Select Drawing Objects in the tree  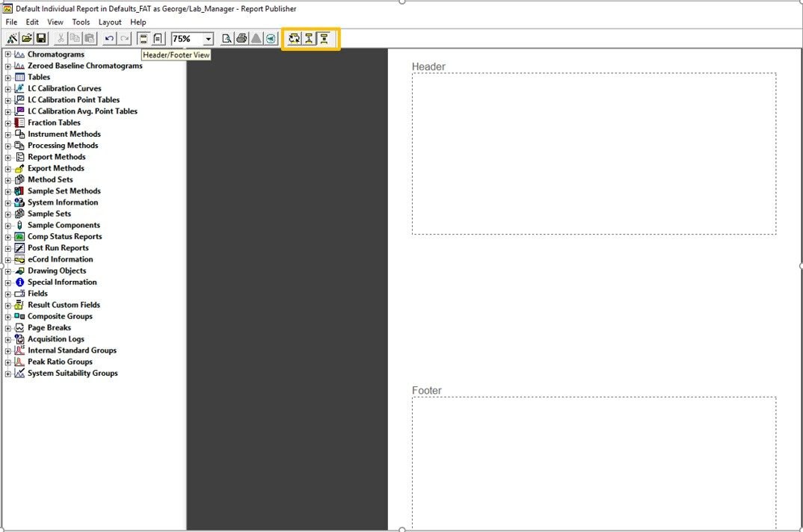57,270
